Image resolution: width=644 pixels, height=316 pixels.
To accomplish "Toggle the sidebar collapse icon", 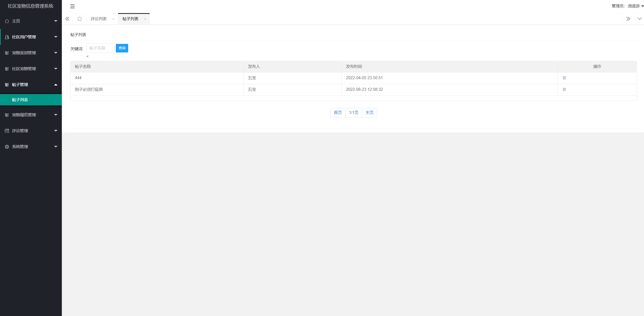I will click(72, 6).
